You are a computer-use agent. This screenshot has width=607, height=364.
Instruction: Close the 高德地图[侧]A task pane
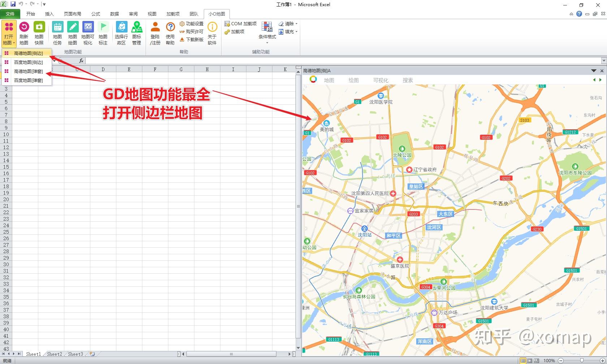[602, 71]
